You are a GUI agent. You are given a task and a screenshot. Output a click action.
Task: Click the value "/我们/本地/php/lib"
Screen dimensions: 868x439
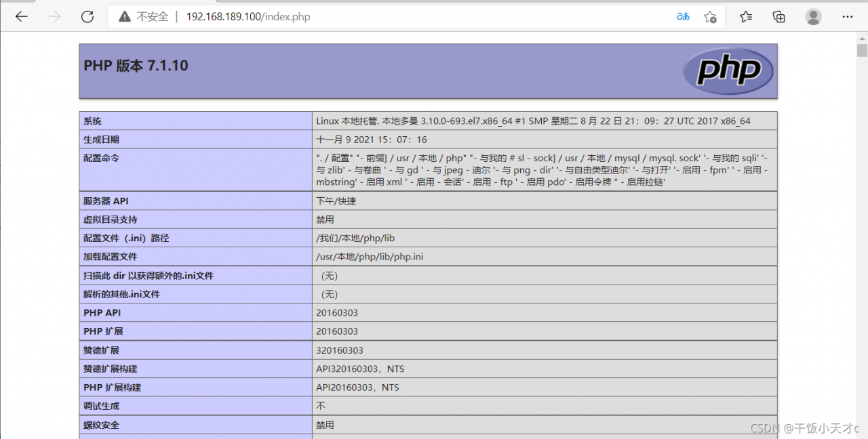pos(355,238)
